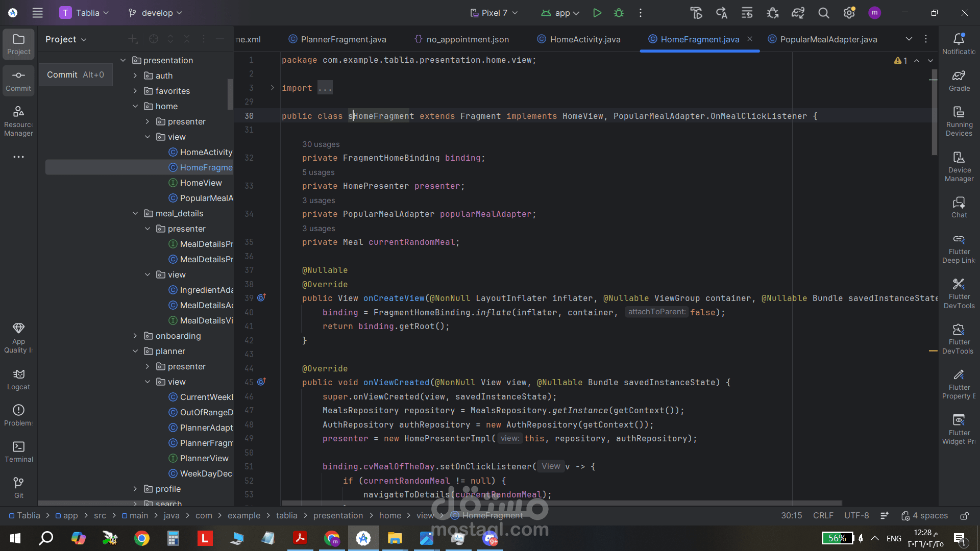Open the Pixel 7 device selector

pyautogui.click(x=494, y=13)
